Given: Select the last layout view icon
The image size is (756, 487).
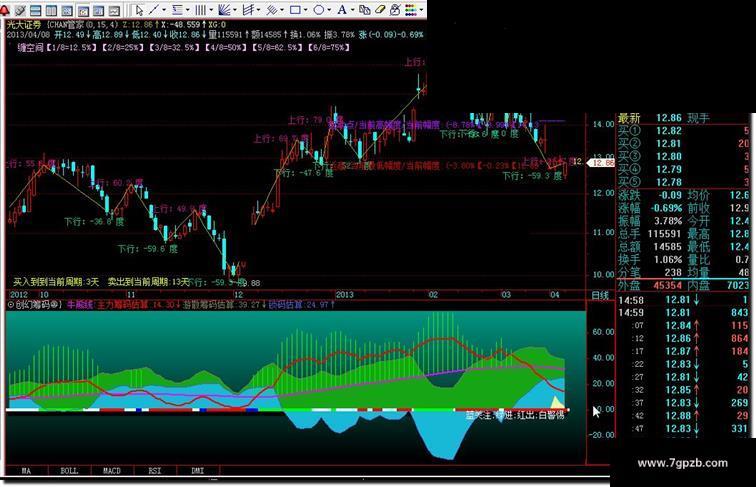Looking at the screenshot, I should (114, 10).
